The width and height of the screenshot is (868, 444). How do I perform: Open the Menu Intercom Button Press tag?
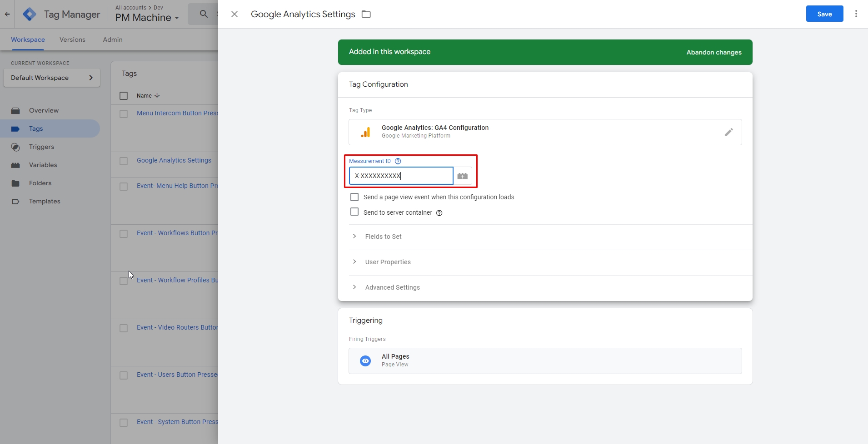177,113
